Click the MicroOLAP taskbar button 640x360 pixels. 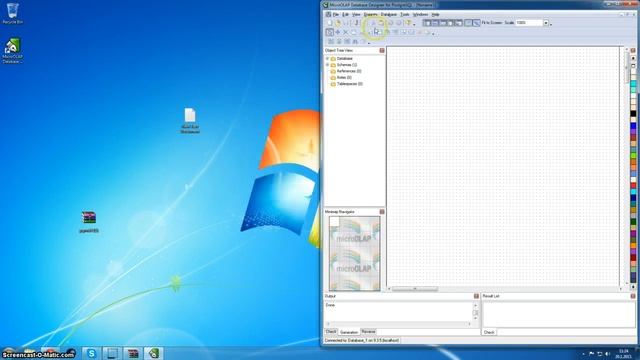point(153,353)
